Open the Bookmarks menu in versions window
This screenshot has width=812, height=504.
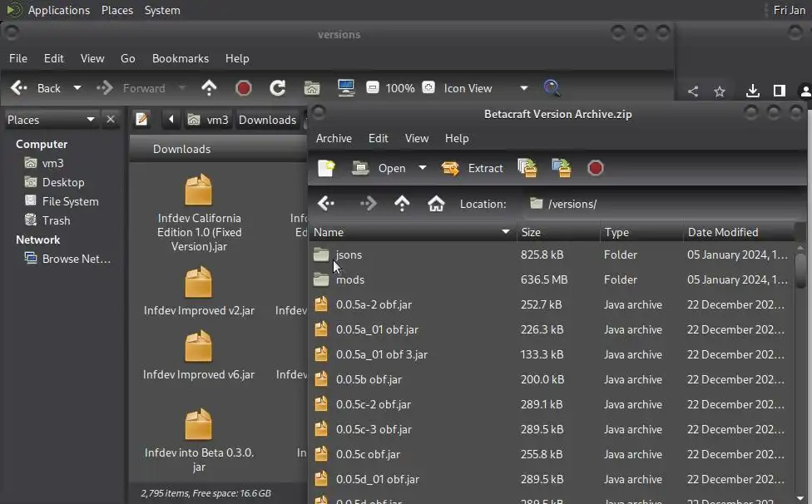pos(181,58)
